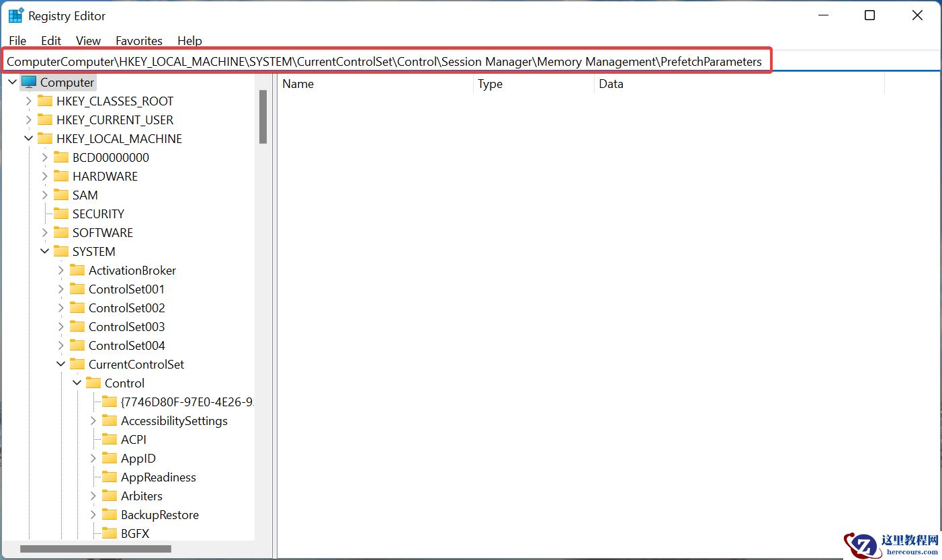
Task: Select the BackupRestore folder icon
Action: point(110,514)
